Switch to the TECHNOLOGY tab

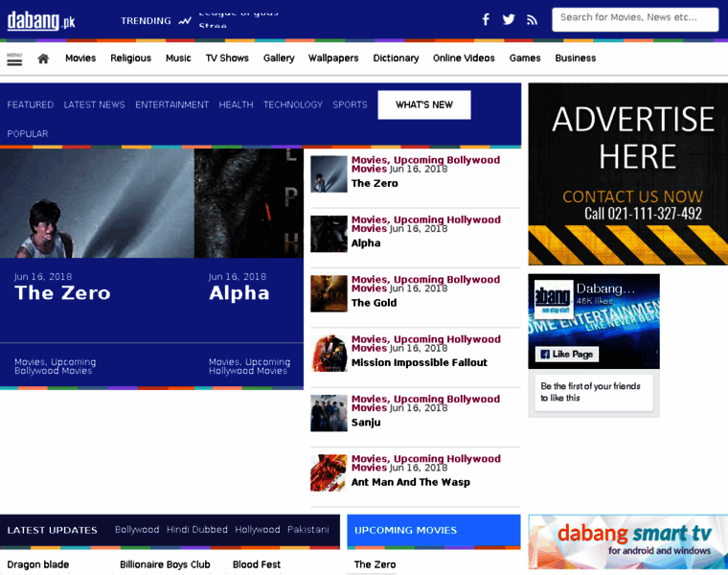click(x=292, y=105)
